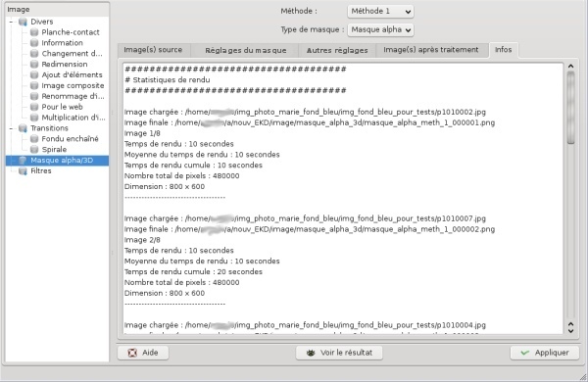This screenshot has width=588, height=382.
Task: Click the window resize grip in the corner
Action: tap(583, 376)
